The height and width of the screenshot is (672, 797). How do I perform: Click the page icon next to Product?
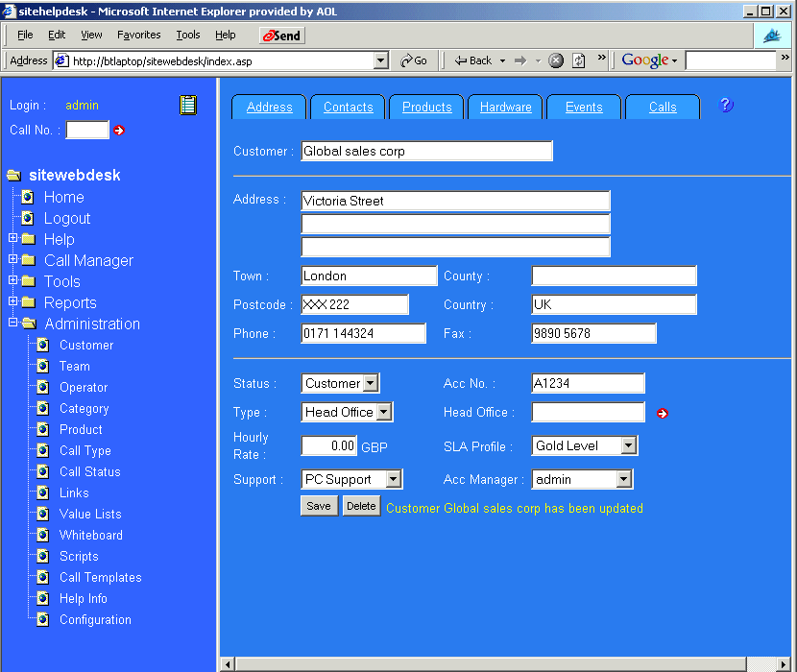tap(43, 429)
